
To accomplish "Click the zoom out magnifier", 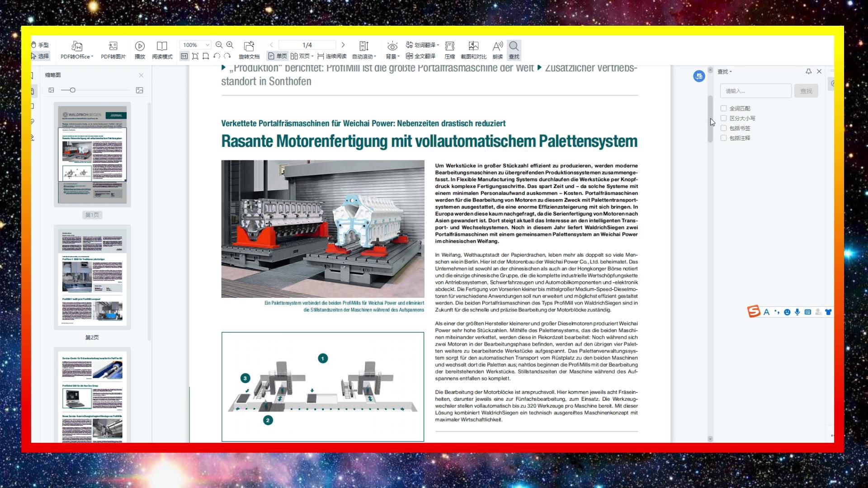I will (219, 45).
